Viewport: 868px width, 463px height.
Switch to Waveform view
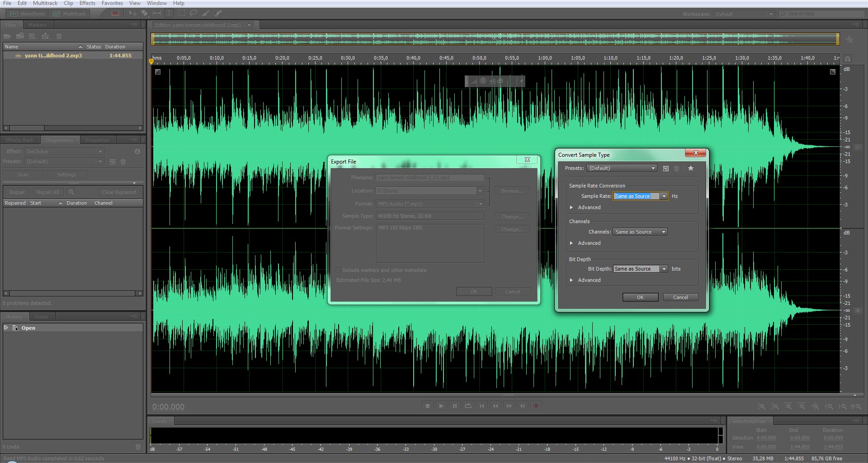[x=28, y=14]
